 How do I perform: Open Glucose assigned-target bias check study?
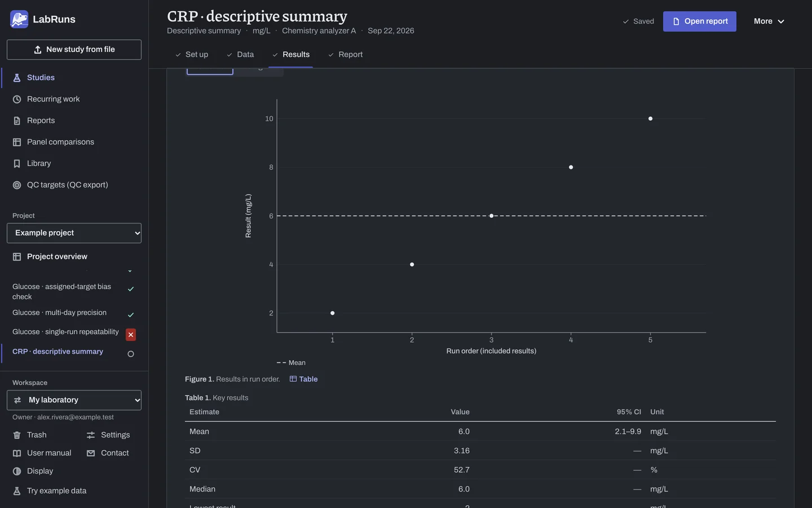click(x=62, y=291)
